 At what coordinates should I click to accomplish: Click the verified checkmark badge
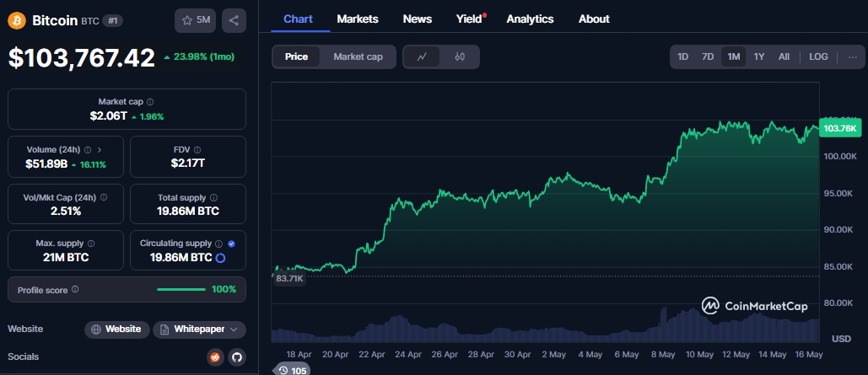tap(231, 244)
